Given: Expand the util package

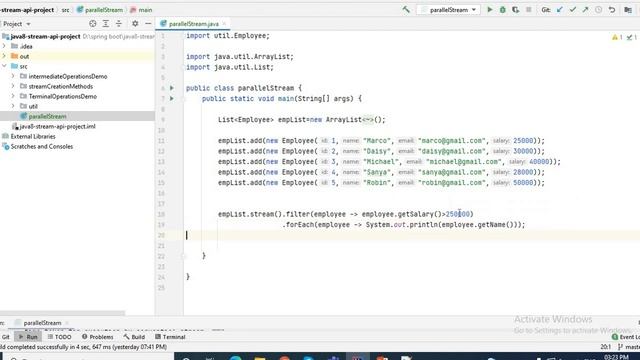Looking at the screenshot, I should (13, 106).
